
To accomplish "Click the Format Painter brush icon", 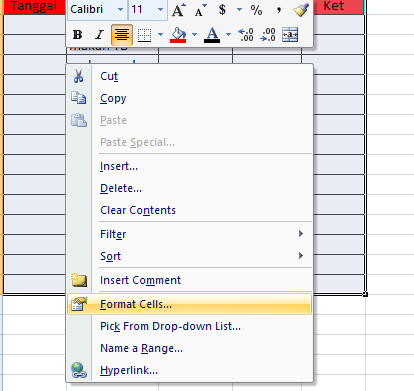I will (301, 10).
